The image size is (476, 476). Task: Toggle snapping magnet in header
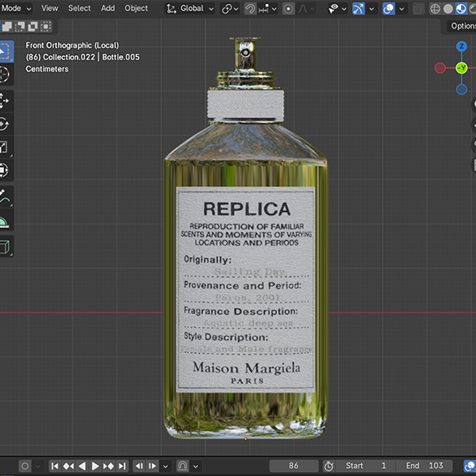250,9
